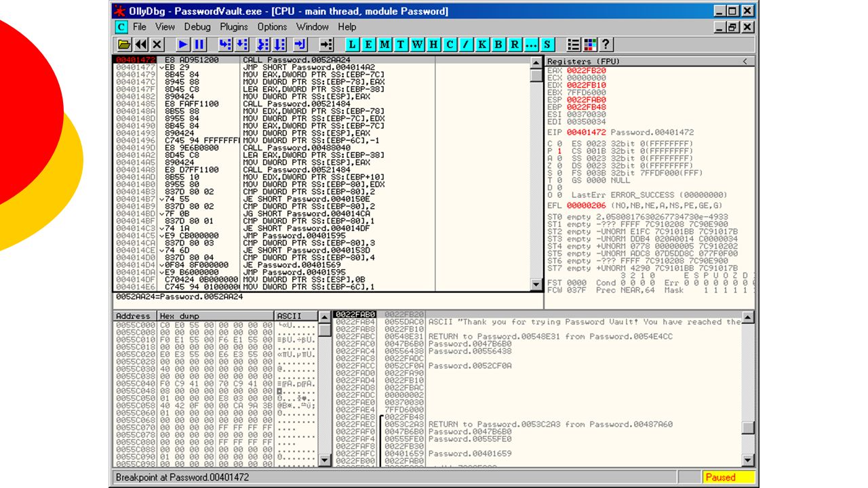This screenshot has width=868, height=488.
Task: Click the Help question mark icon
Action: pyautogui.click(x=606, y=45)
